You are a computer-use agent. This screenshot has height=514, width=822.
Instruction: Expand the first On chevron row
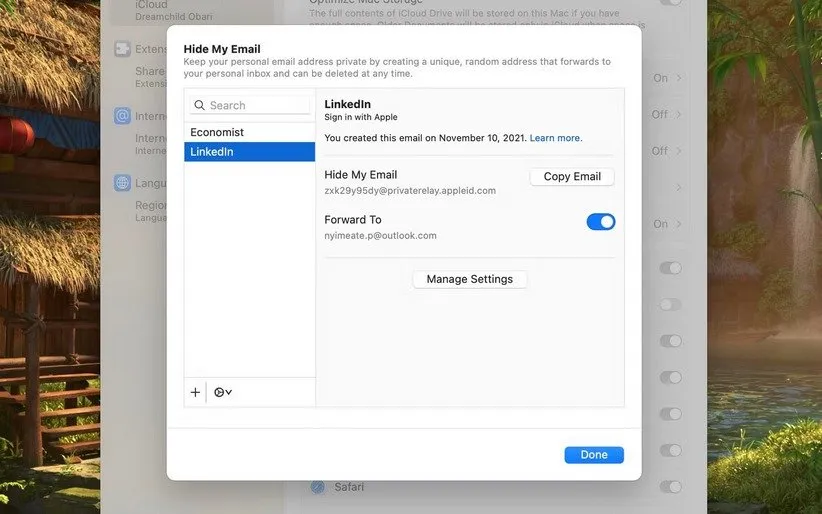(668, 78)
